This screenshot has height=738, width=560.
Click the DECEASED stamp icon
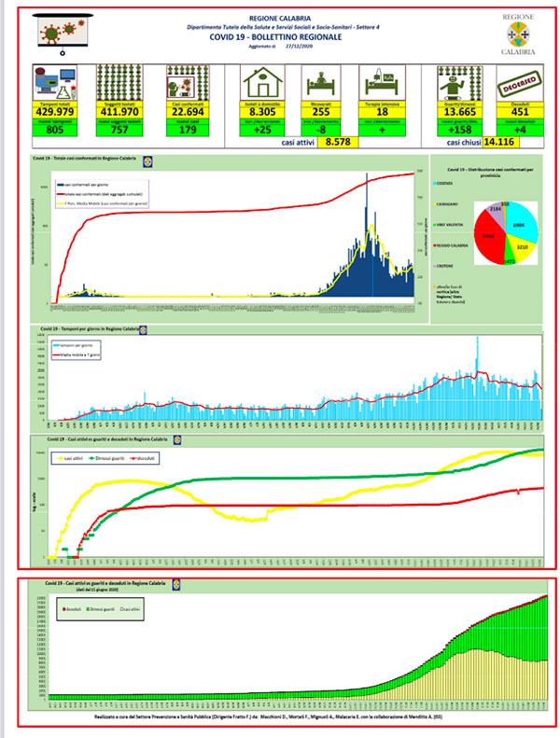[x=520, y=83]
